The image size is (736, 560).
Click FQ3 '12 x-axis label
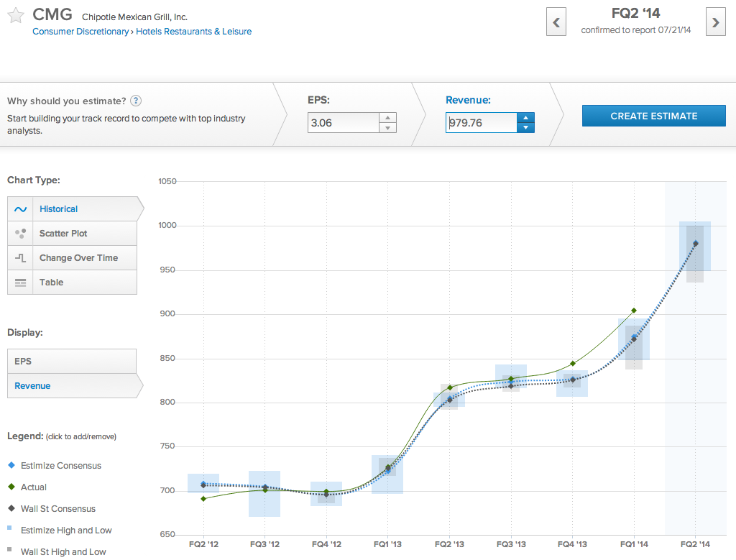tap(264, 544)
